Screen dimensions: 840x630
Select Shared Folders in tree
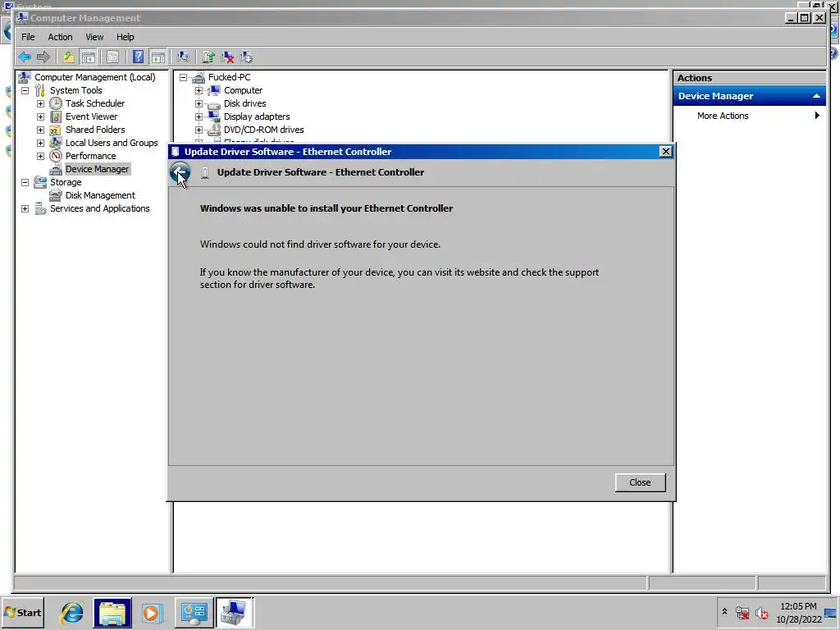click(95, 130)
